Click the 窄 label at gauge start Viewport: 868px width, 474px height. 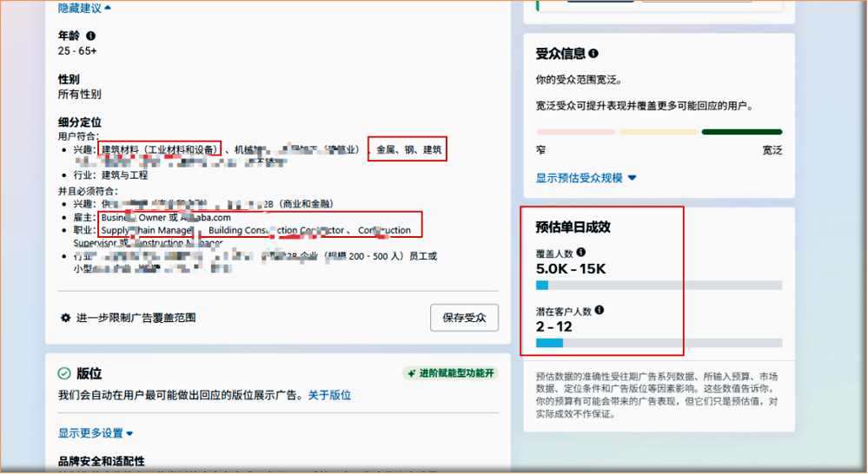coord(540,150)
